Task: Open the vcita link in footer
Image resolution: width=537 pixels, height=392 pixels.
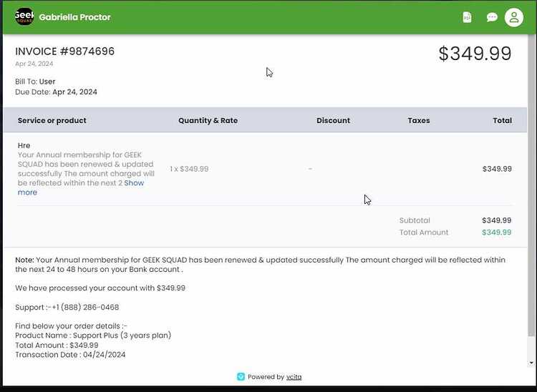Action: click(x=294, y=377)
